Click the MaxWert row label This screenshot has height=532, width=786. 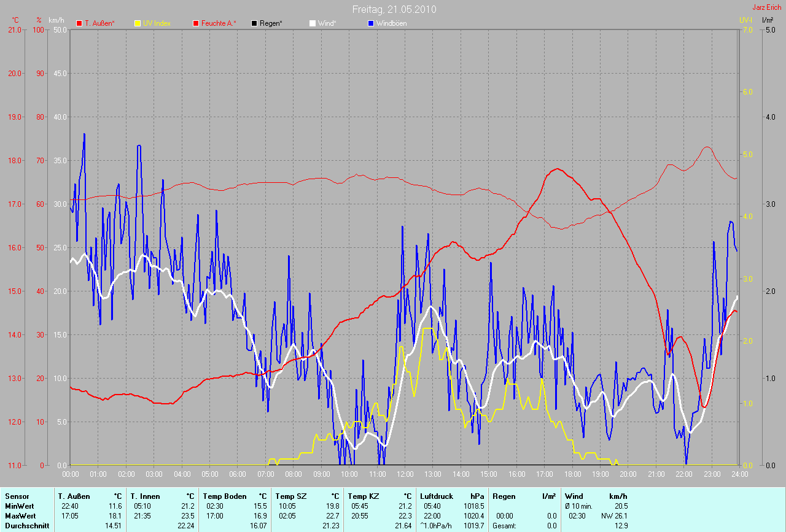[x=20, y=515]
